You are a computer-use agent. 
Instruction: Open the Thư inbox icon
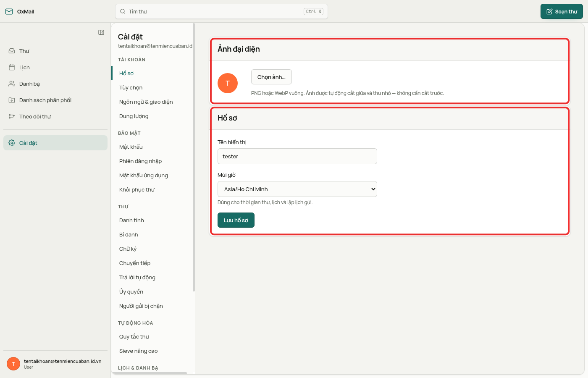(12, 51)
